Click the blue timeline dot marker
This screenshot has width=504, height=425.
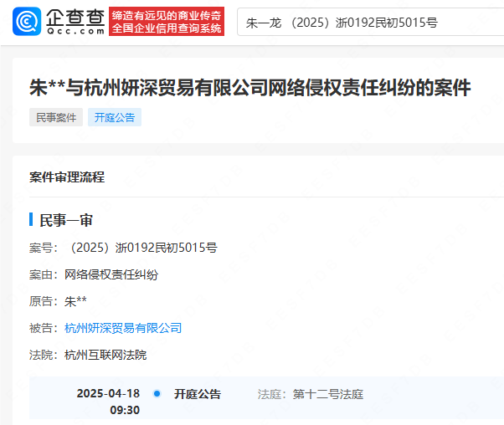(157, 393)
